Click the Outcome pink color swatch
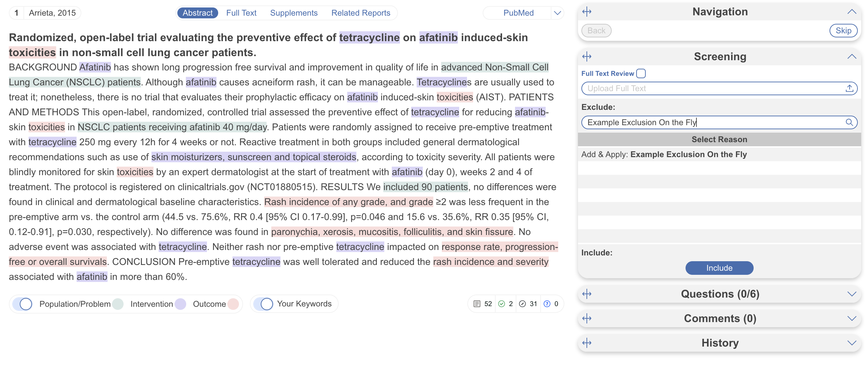Viewport: 868px width, 368px height. coord(233,304)
